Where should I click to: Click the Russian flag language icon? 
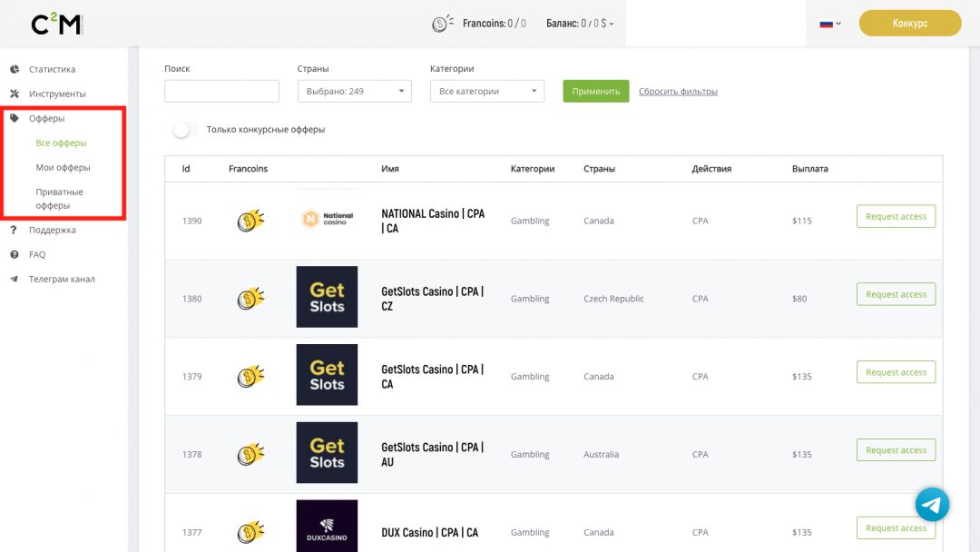pos(827,24)
